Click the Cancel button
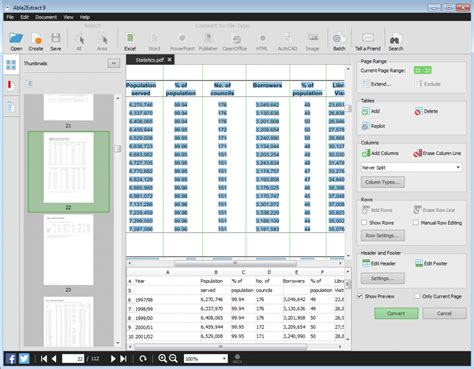 444,313
